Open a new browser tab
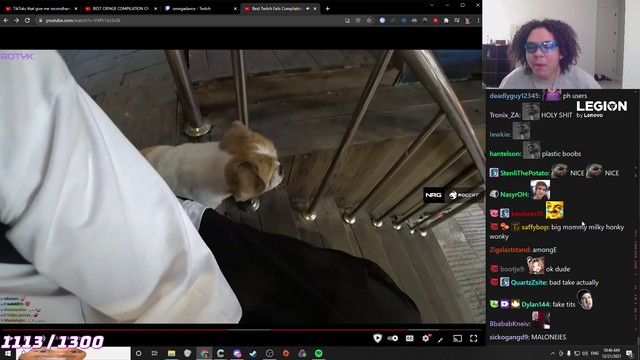The height and width of the screenshot is (360, 640). click(x=327, y=9)
